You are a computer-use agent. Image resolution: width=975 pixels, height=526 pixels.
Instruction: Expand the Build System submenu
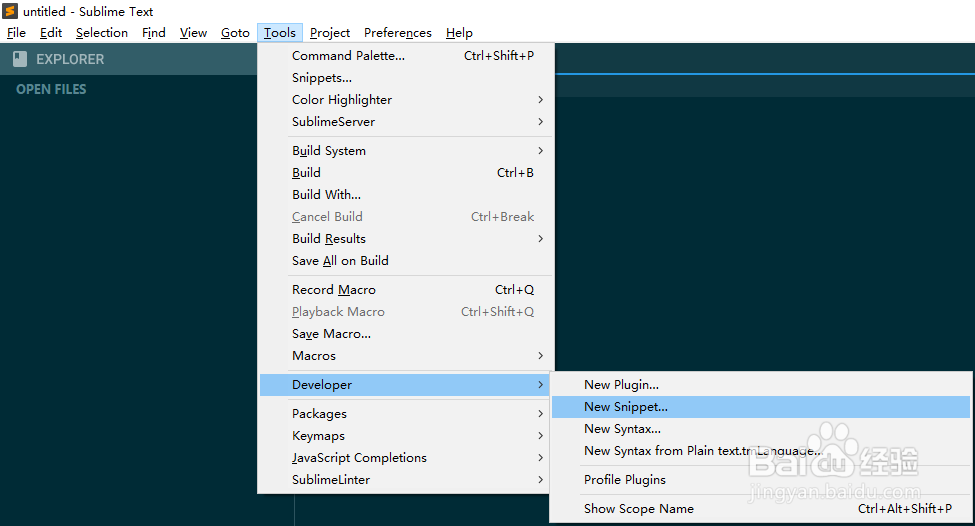pos(405,150)
